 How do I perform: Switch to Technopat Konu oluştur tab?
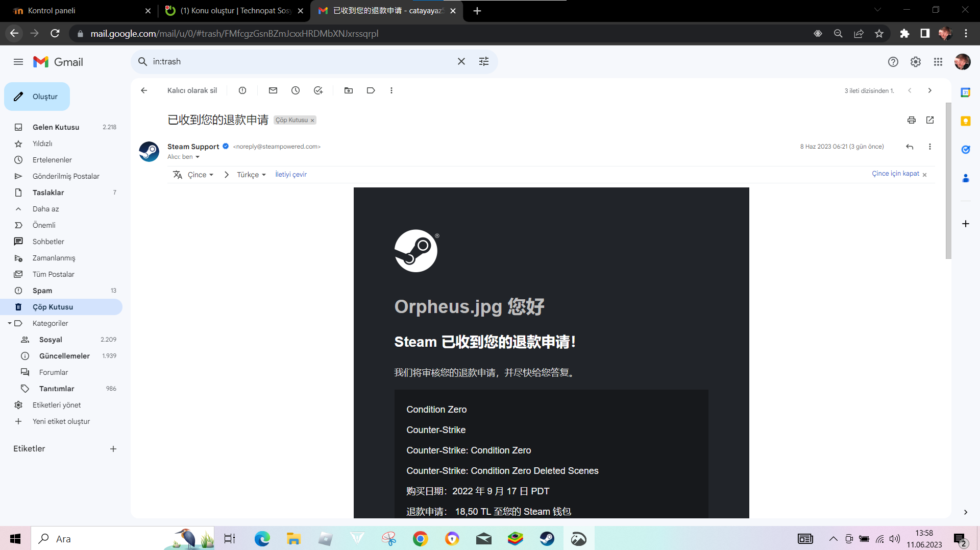[235, 11]
